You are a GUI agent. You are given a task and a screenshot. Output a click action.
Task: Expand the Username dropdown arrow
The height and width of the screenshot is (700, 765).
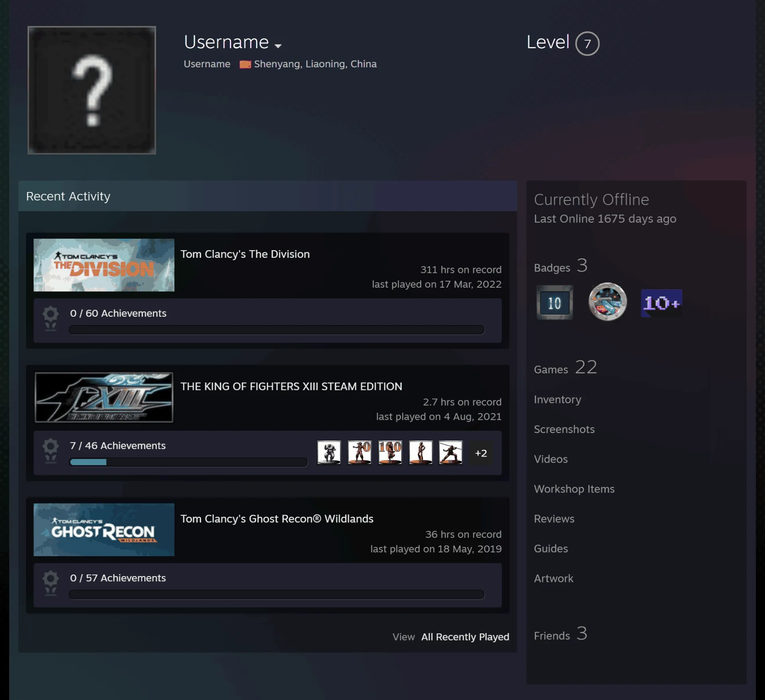pos(278,46)
